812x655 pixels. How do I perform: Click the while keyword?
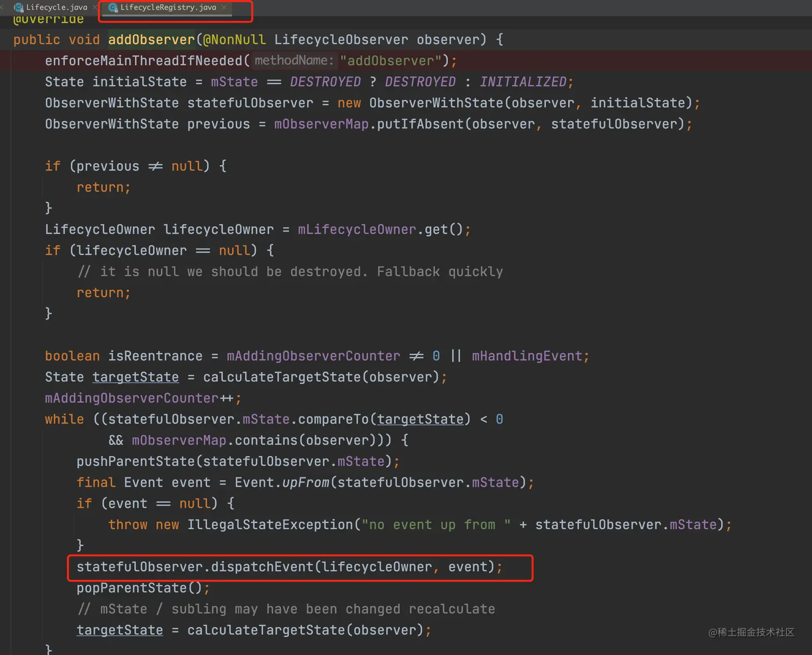[x=64, y=419]
